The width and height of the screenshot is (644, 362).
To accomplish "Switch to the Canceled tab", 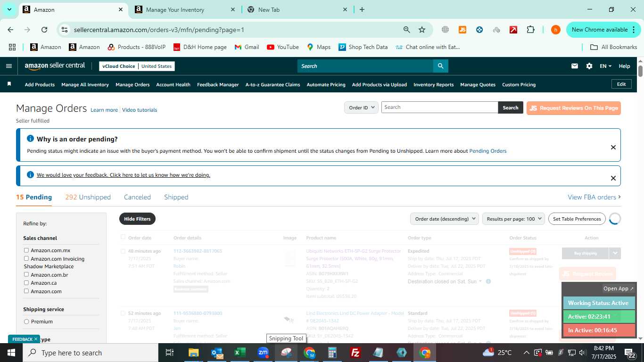I will (137, 197).
